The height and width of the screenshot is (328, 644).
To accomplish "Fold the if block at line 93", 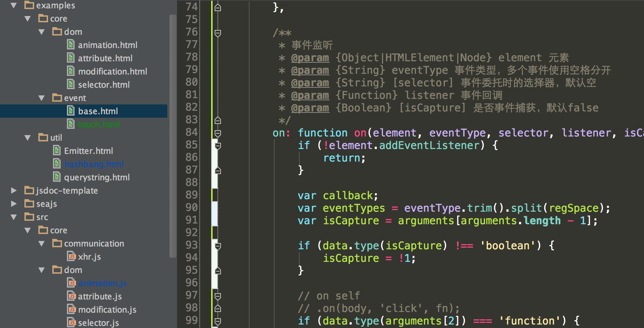I will point(218,246).
